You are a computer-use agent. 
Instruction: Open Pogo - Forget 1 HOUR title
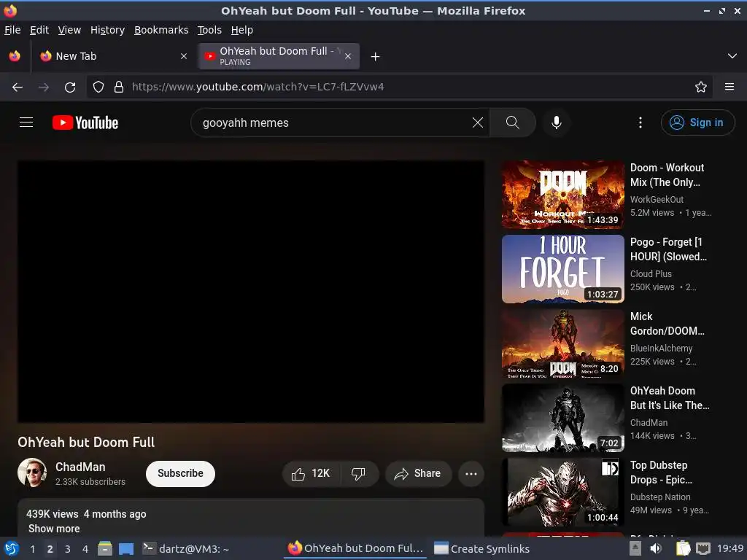tap(668, 249)
